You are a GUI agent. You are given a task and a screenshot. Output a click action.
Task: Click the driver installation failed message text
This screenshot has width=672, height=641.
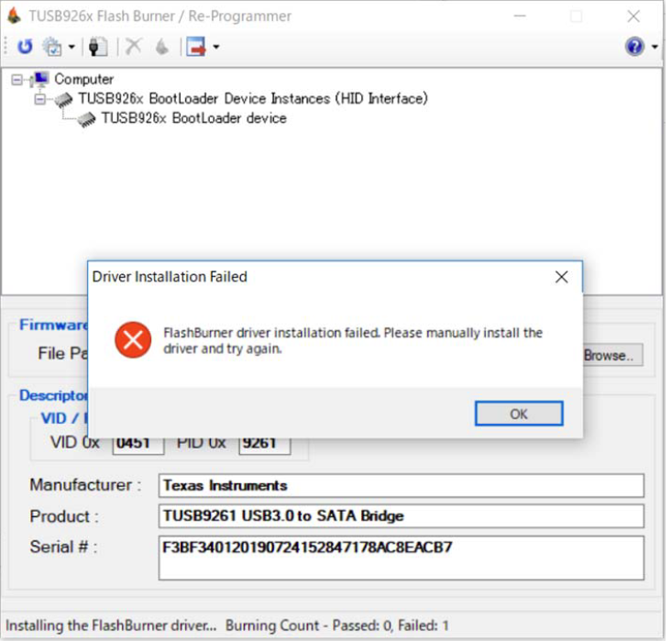pyautogui.click(x=353, y=340)
